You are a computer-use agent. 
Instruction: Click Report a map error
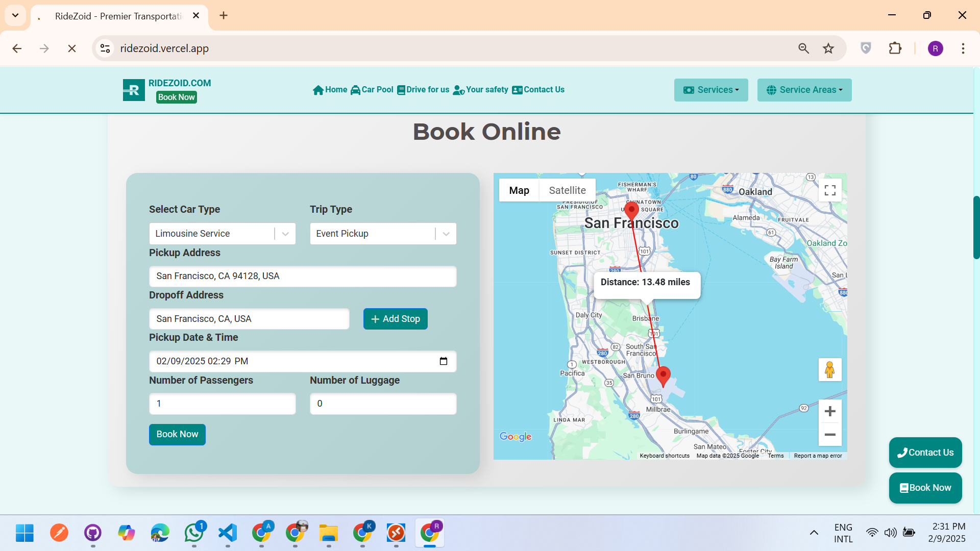click(818, 456)
